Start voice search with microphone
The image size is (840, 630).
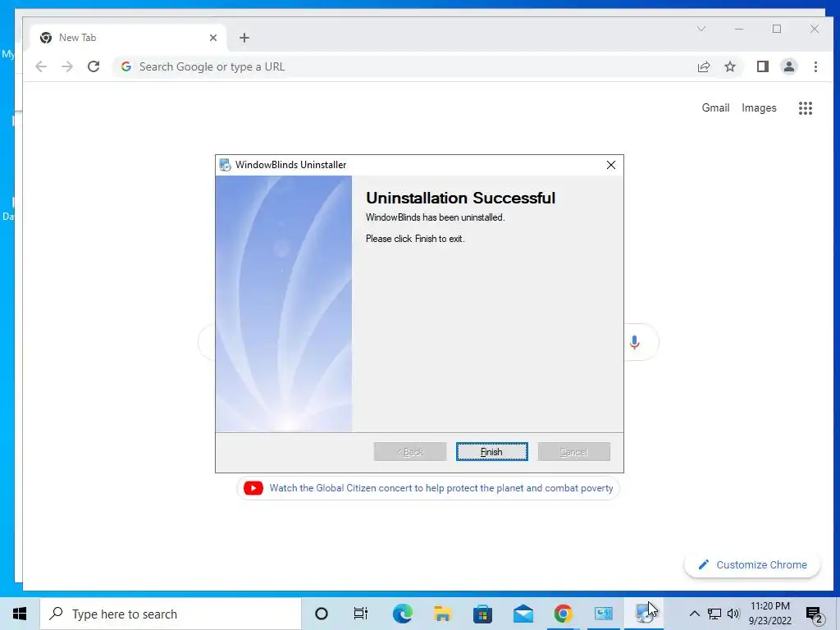pos(634,342)
